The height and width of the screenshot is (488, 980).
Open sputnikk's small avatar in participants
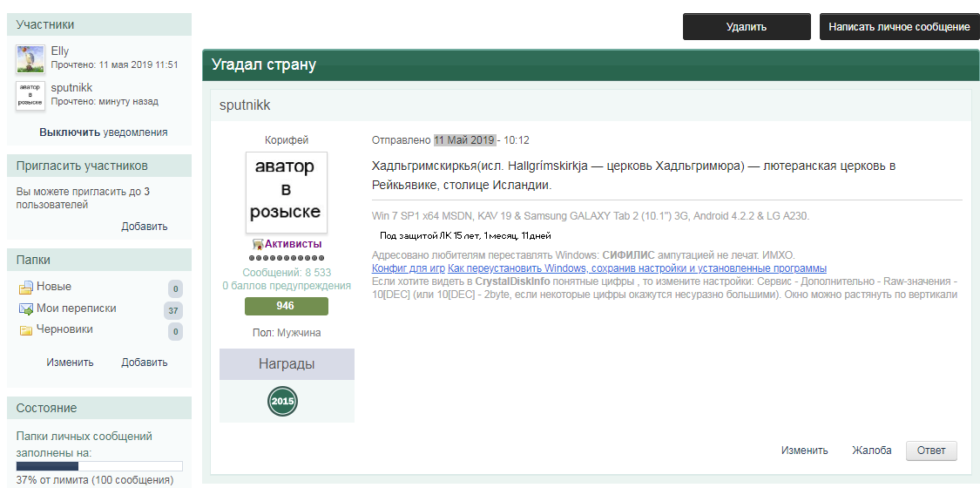30,96
